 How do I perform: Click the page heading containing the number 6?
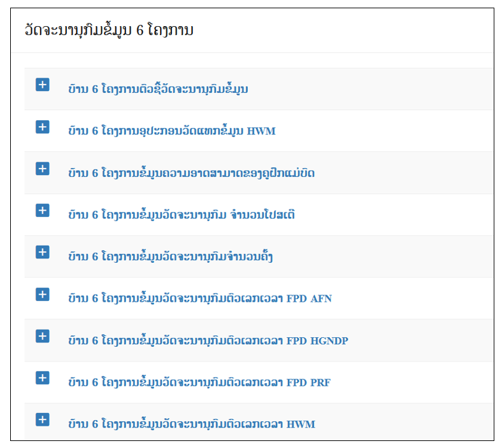(109, 30)
